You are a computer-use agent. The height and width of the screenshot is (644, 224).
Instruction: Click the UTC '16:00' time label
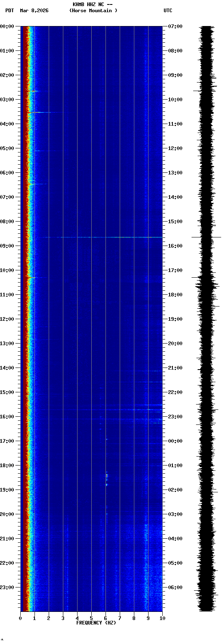(175, 246)
